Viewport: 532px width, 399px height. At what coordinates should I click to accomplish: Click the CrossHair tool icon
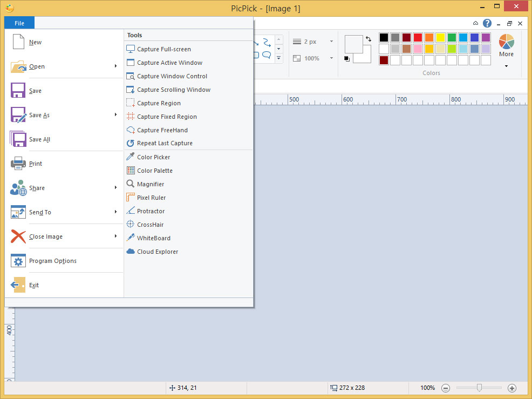(x=131, y=225)
